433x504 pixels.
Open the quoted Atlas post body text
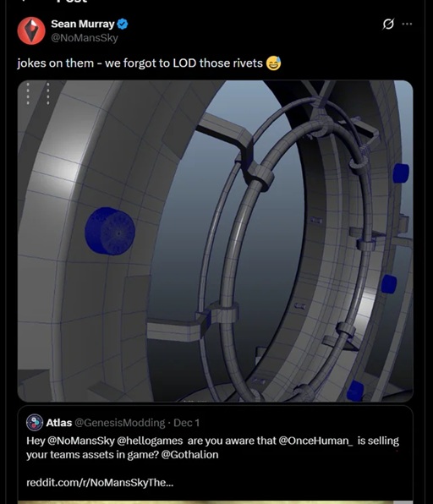coord(212,447)
